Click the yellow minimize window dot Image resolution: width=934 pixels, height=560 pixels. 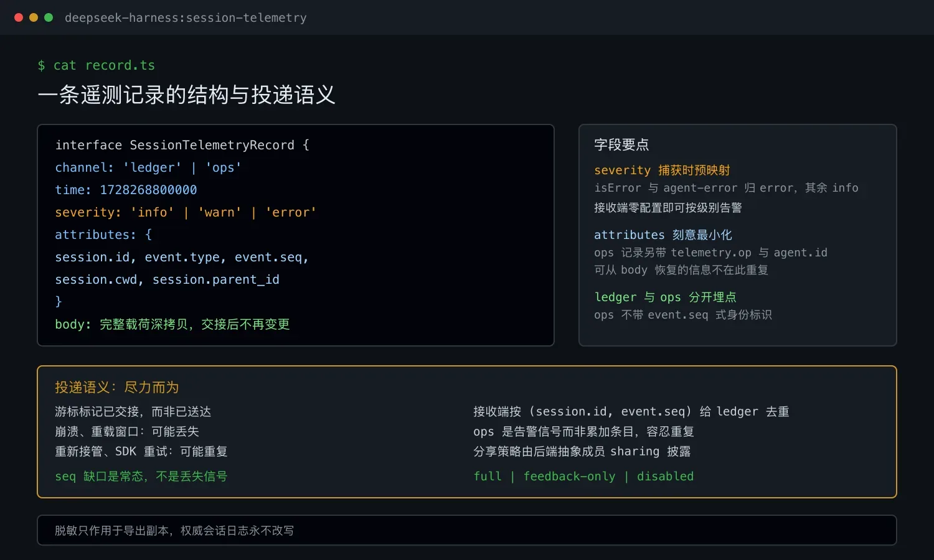(34, 17)
